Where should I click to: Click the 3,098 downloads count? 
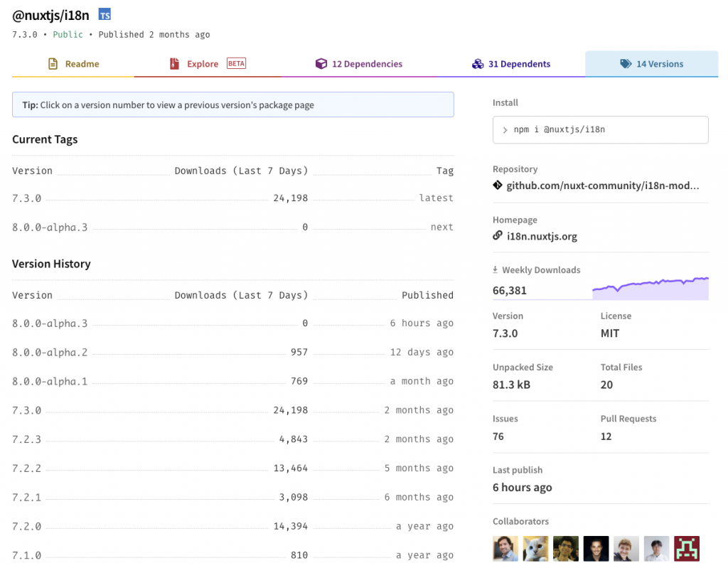tap(294, 498)
